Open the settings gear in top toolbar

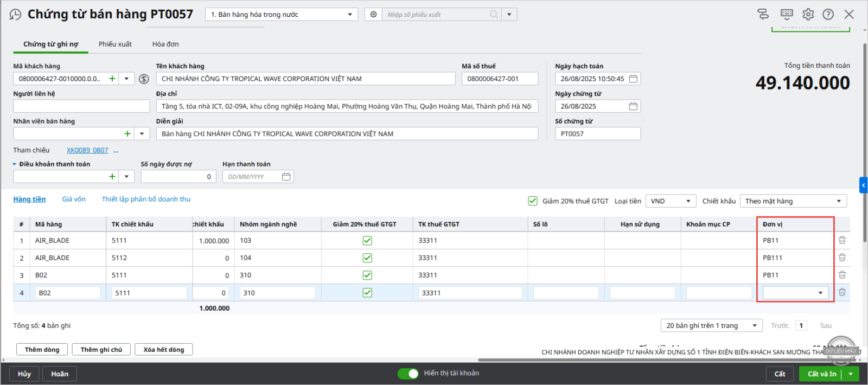808,15
